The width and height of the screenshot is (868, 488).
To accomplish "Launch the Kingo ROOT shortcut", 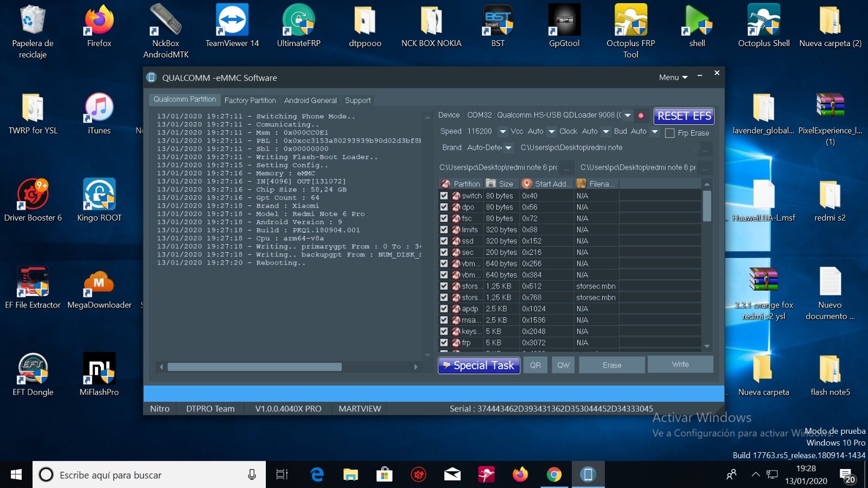I will pyautogui.click(x=99, y=201).
